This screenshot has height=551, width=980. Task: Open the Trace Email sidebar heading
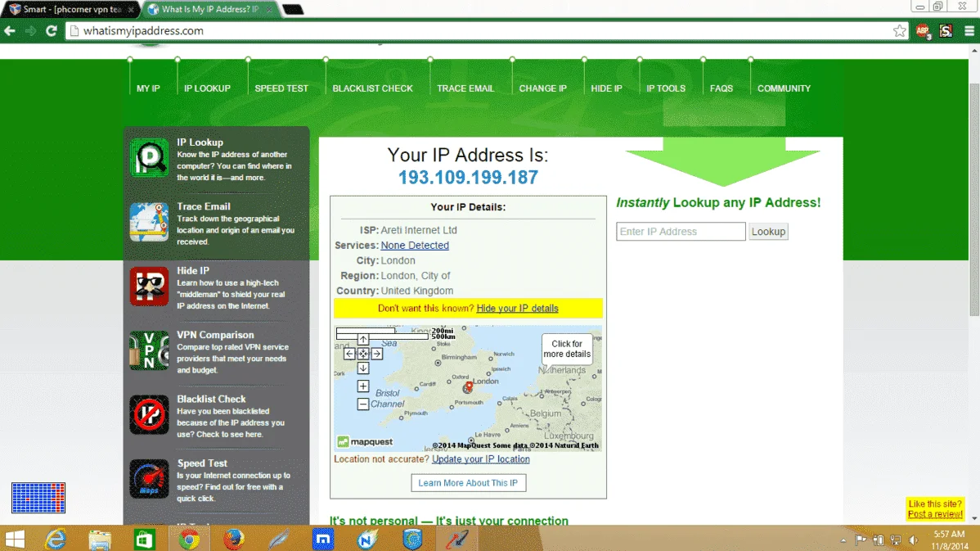(x=203, y=206)
